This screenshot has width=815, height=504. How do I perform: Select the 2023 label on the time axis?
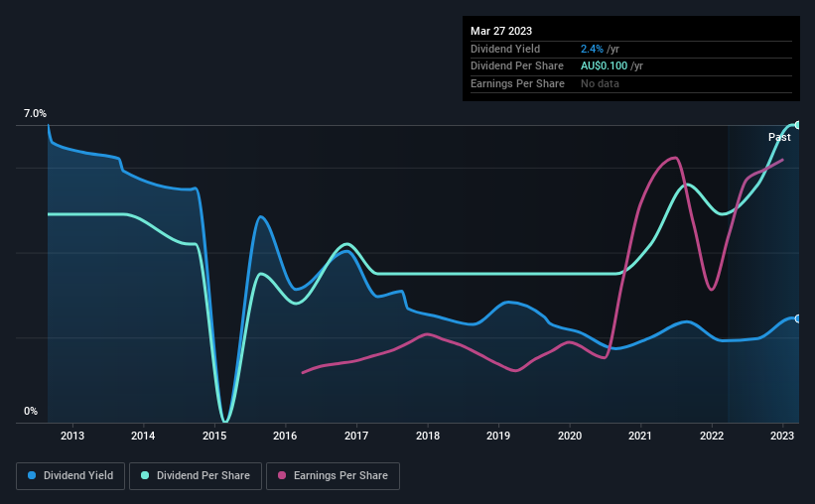click(782, 436)
